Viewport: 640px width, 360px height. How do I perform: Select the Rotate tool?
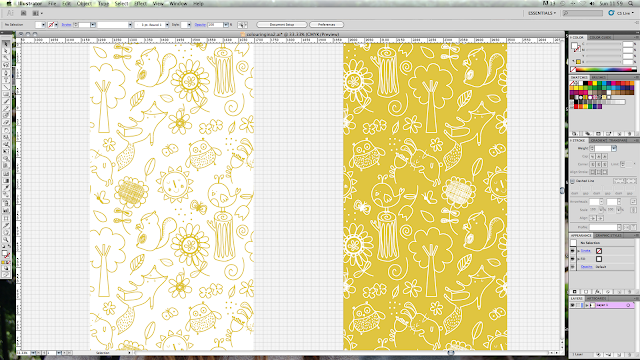(x=6, y=130)
